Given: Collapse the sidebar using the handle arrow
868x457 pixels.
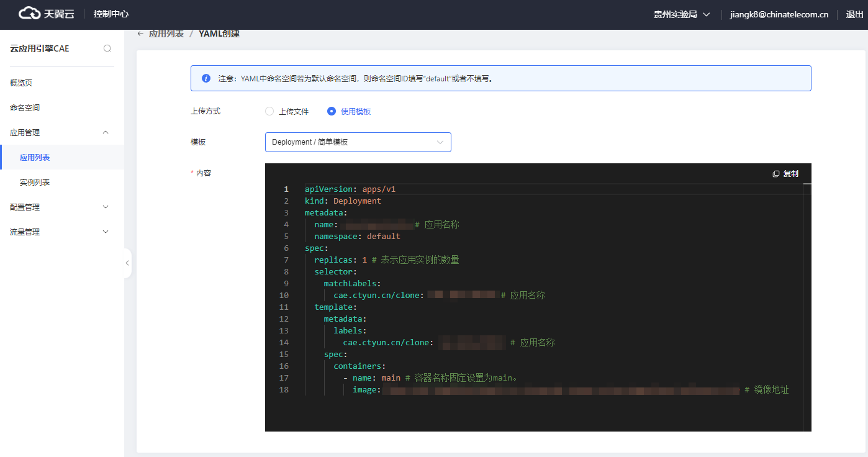Looking at the screenshot, I should [127, 263].
